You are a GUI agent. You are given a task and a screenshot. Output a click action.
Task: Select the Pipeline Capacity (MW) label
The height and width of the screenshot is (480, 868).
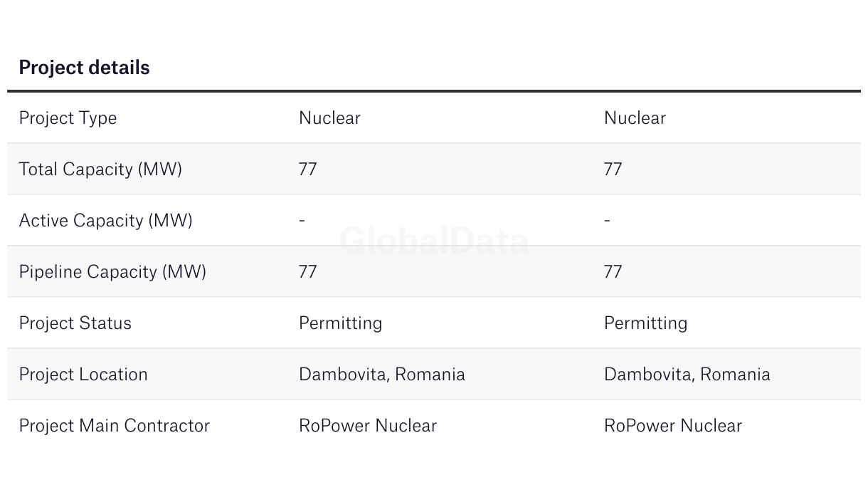(x=112, y=272)
